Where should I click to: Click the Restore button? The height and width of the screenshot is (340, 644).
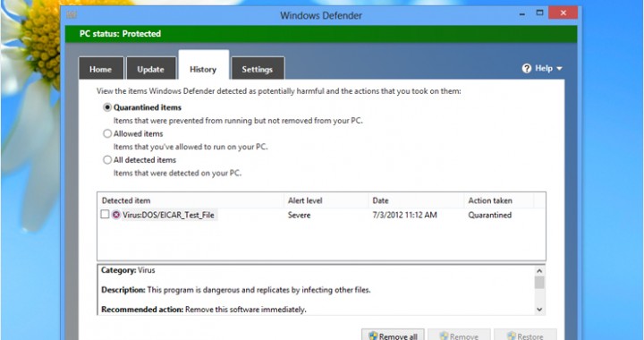pos(525,335)
